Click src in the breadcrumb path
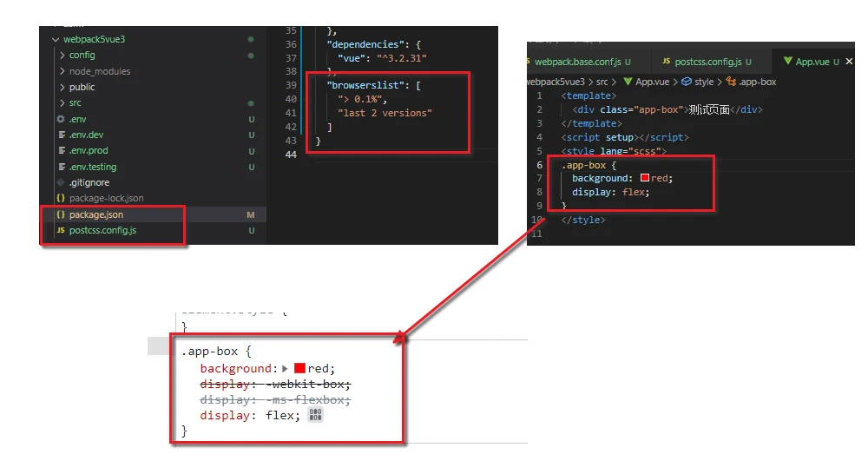 tap(602, 82)
